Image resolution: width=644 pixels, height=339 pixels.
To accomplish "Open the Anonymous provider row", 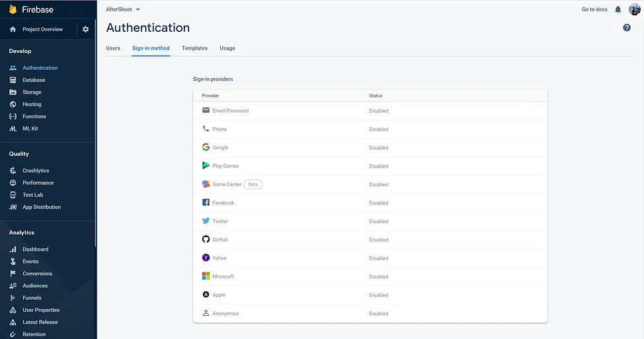I will pos(370,313).
